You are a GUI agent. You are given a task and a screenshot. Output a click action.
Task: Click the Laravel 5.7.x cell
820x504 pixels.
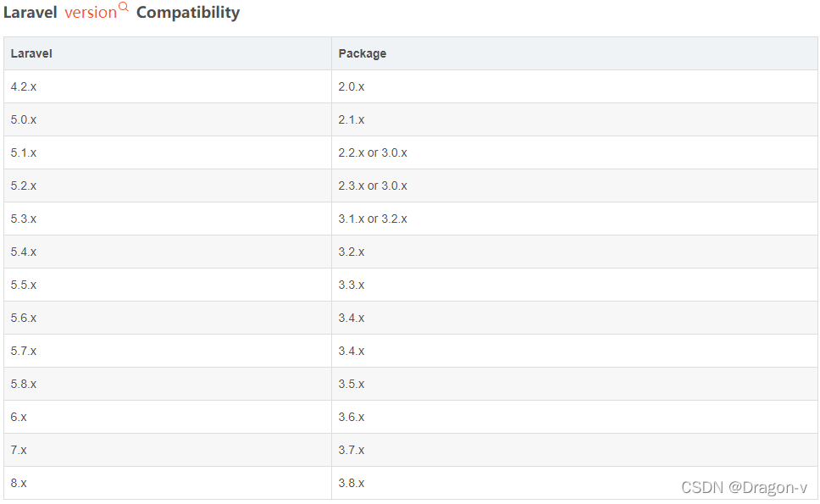24,351
